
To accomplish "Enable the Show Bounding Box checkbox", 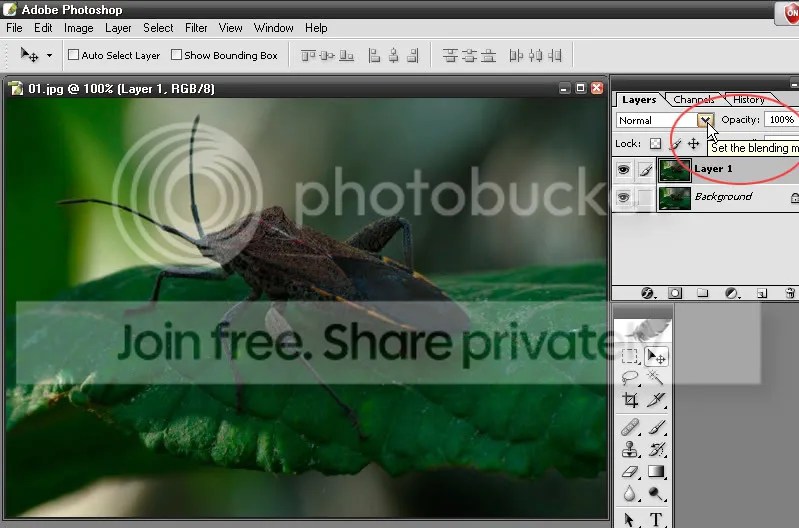I will tap(176, 55).
